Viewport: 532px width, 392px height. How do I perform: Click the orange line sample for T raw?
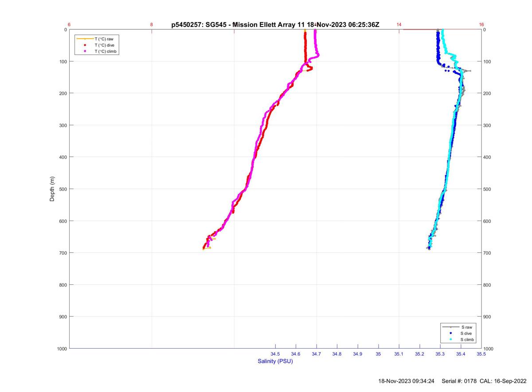[85, 39]
